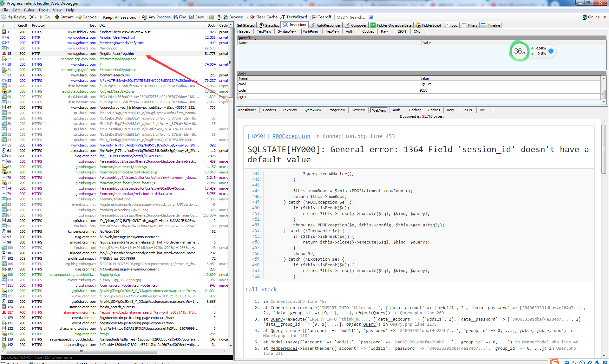The height and width of the screenshot is (364, 609).
Task: Click the Find binoculars icon
Action: pos(175,17)
